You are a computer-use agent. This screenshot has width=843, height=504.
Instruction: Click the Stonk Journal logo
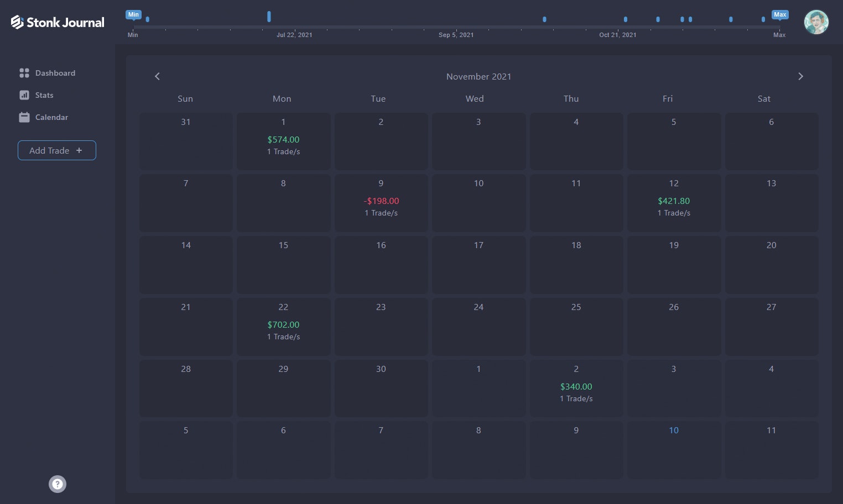58,22
